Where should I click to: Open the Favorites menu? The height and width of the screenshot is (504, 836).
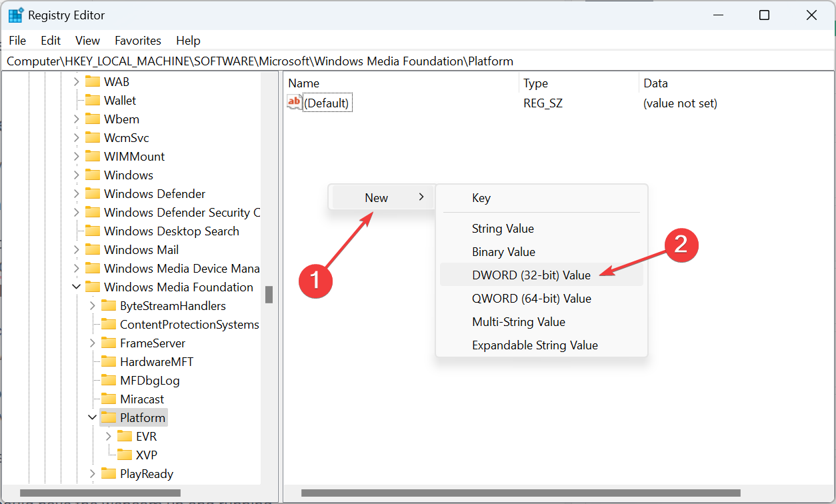(138, 41)
